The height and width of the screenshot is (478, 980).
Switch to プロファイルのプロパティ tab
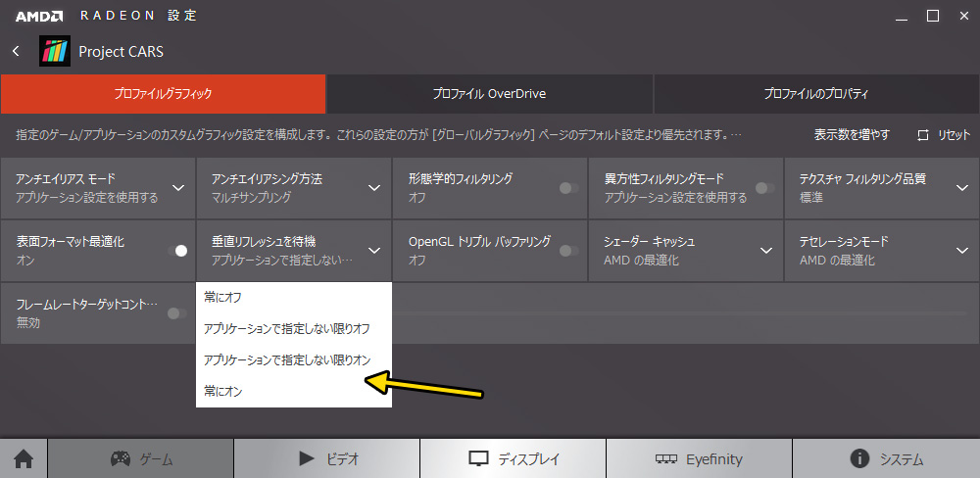[816, 94]
